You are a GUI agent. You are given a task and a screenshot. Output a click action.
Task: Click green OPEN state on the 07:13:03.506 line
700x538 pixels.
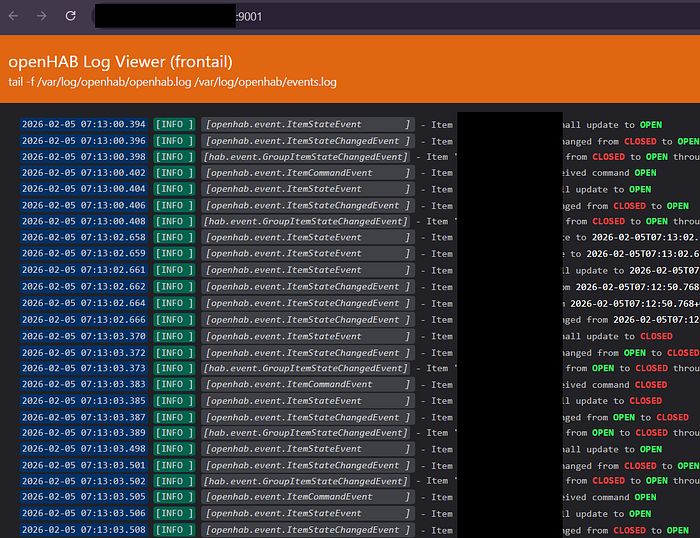coord(640,513)
